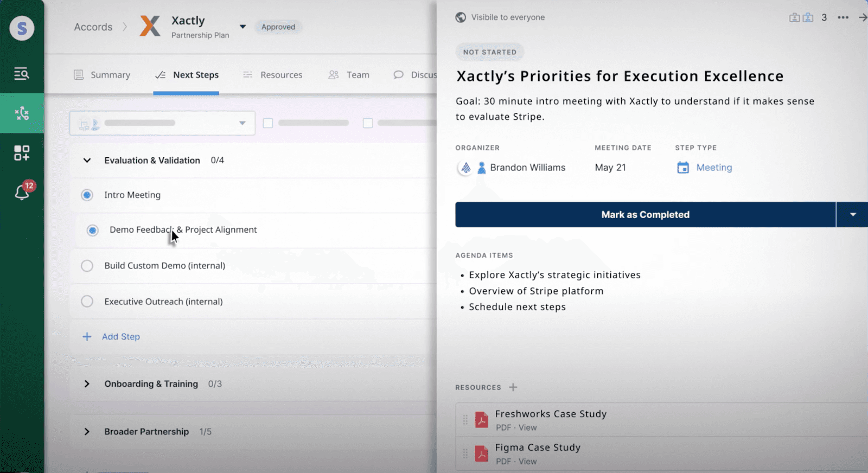Click Brandon Williams organizer name
The width and height of the screenshot is (868, 473).
click(x=528, y=168)
